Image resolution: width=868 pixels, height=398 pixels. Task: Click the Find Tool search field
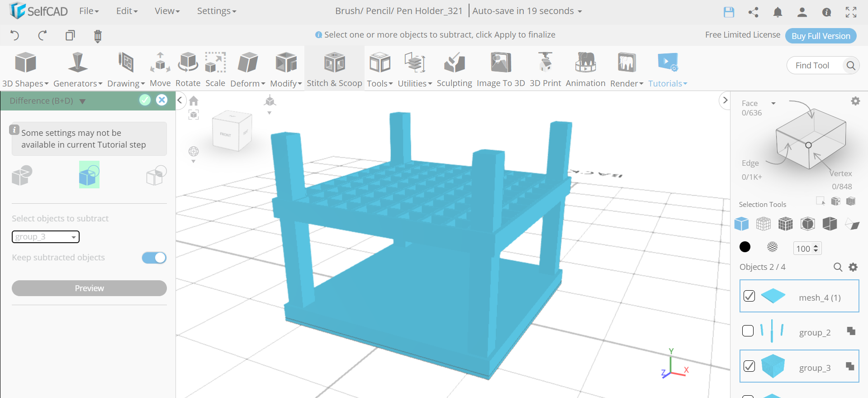coord(823,65)
